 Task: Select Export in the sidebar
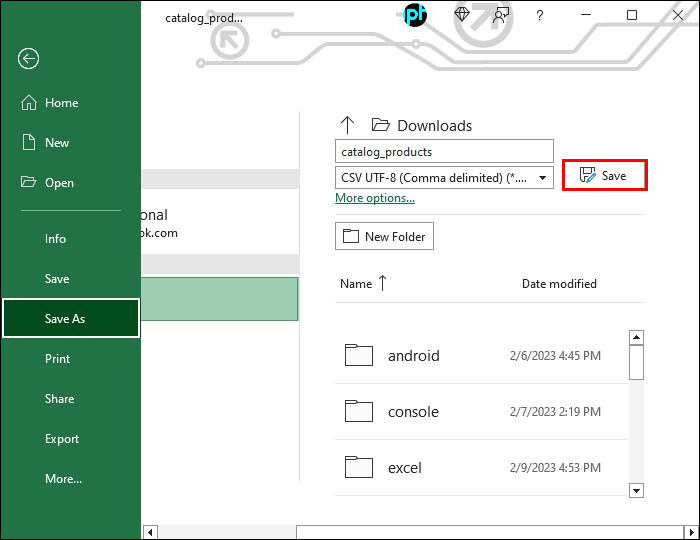pos(62,439)
